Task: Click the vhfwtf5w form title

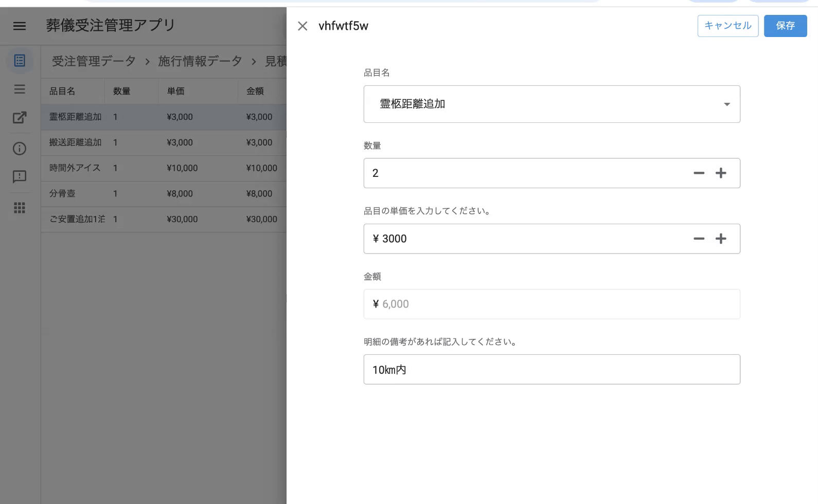Action: click(x=343, y=26)
